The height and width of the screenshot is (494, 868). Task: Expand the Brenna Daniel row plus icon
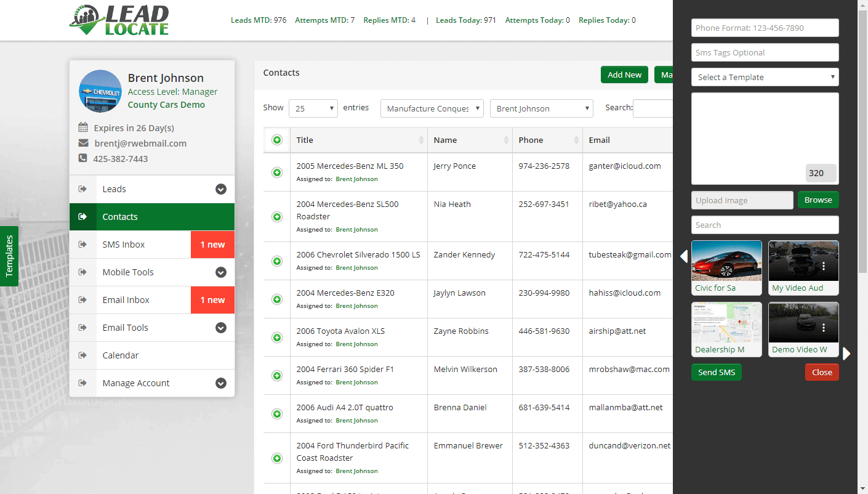pos(277,414)
